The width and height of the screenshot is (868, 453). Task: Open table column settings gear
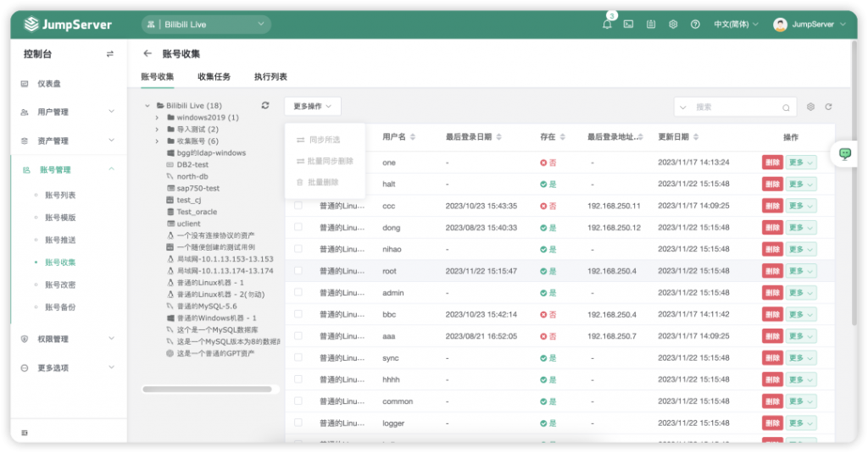tap(810, 107)
